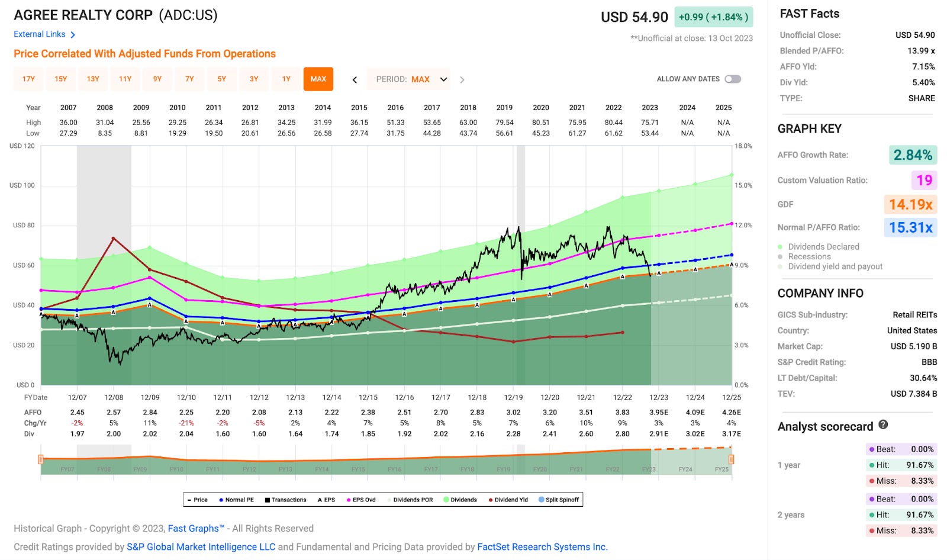This screenshot has height=560, width=947.
Task: Open the External Links chevron
Action: pyautogui.click(x=73, y=35)
